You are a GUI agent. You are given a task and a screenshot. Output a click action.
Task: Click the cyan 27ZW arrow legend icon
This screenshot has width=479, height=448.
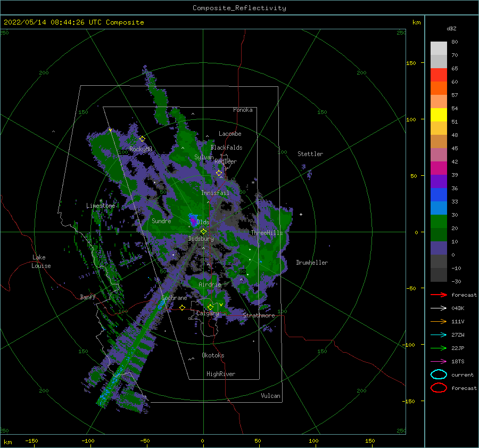click(x=439, y=335)
